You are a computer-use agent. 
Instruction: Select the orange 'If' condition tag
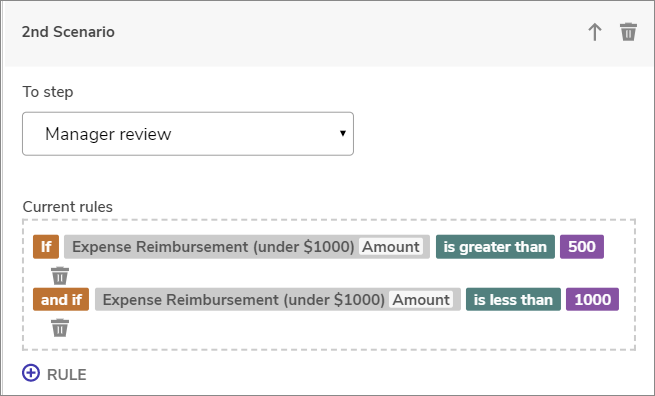point(46,247)
